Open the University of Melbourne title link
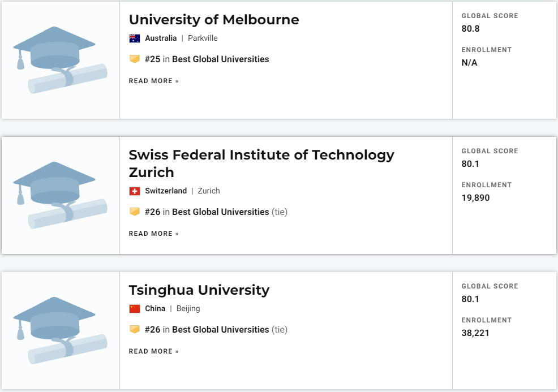This screenshot has width=558, height=392. click(x=214, y=20)
